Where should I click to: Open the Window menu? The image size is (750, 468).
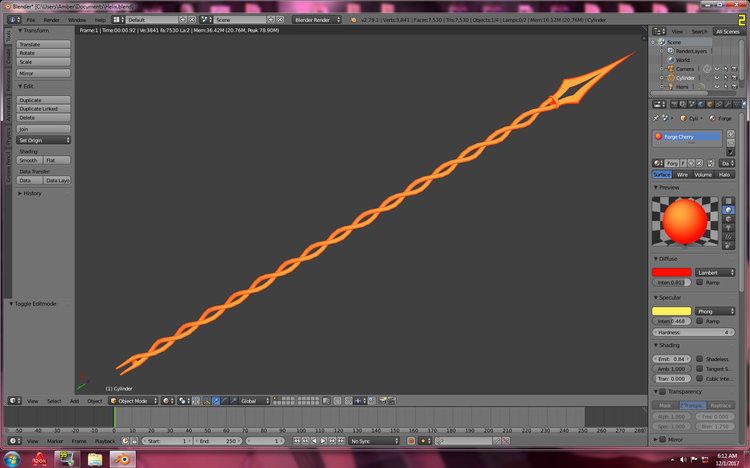click(x=77, y=20)
